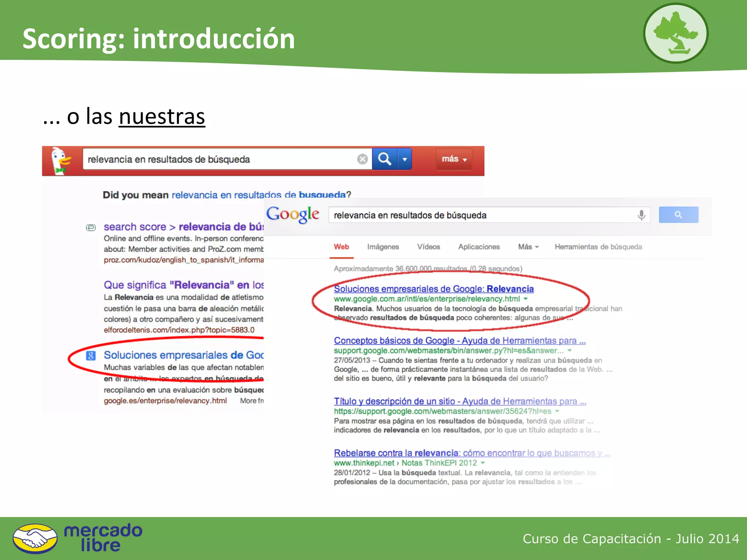Click the DuckDuckGo magnifier search button

[385, 159]
